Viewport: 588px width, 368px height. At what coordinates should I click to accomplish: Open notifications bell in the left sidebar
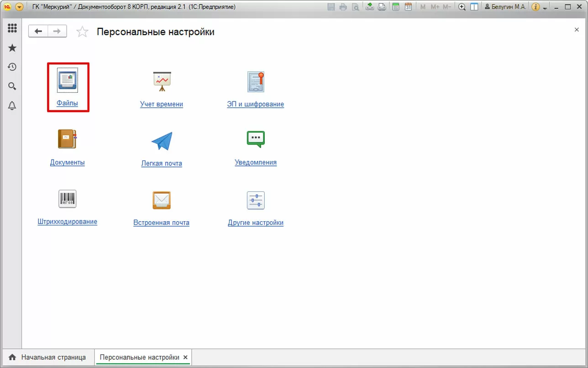tap(12, 106)
